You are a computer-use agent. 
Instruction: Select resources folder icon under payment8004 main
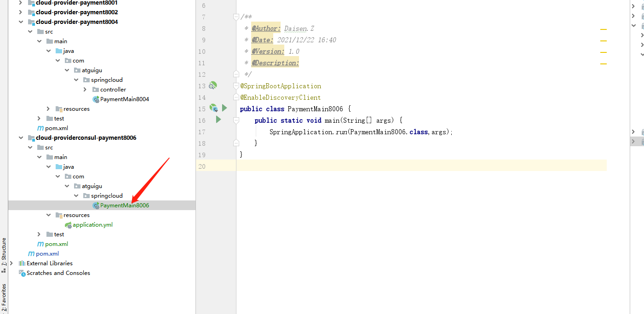[59, 109]
